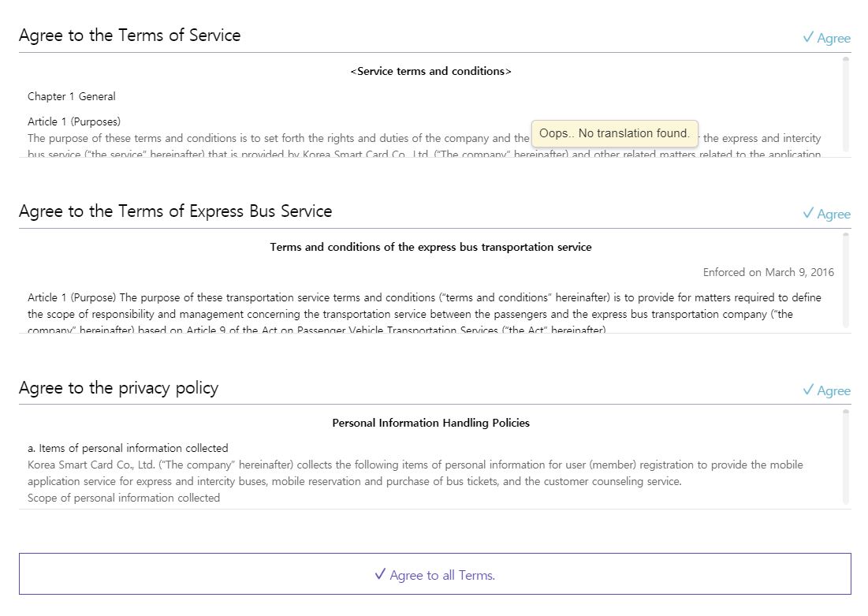
Task: Click the 'Personal Information Handling Policies' title
Action: pos(430,423)
